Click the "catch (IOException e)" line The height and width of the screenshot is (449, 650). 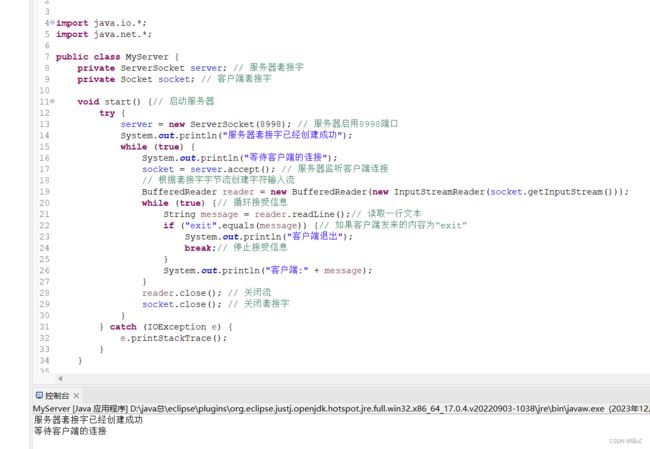coord(166,327)
